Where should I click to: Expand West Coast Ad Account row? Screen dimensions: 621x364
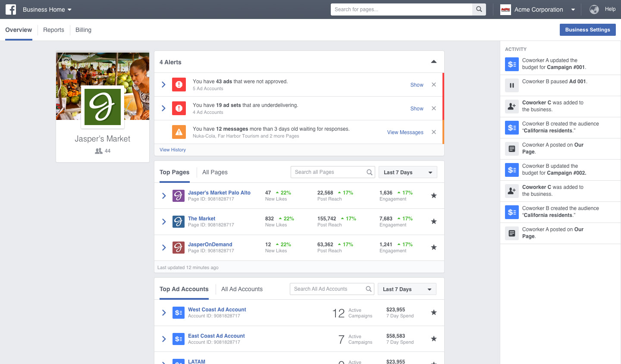164,313
